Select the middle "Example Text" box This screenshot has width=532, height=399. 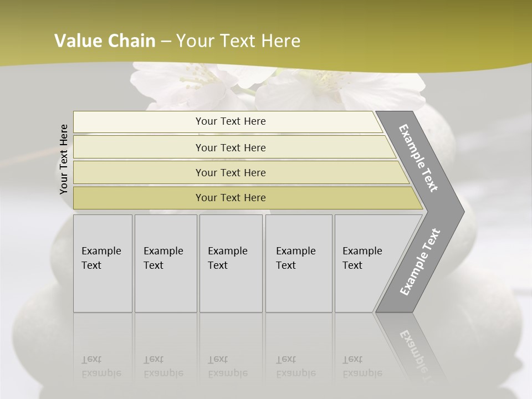click(x=231, y=263)
